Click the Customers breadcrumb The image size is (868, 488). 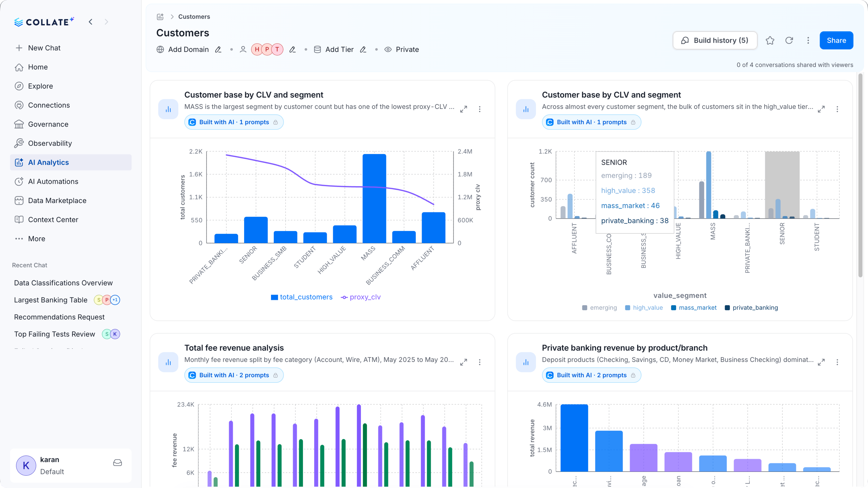tap(194, 16)
